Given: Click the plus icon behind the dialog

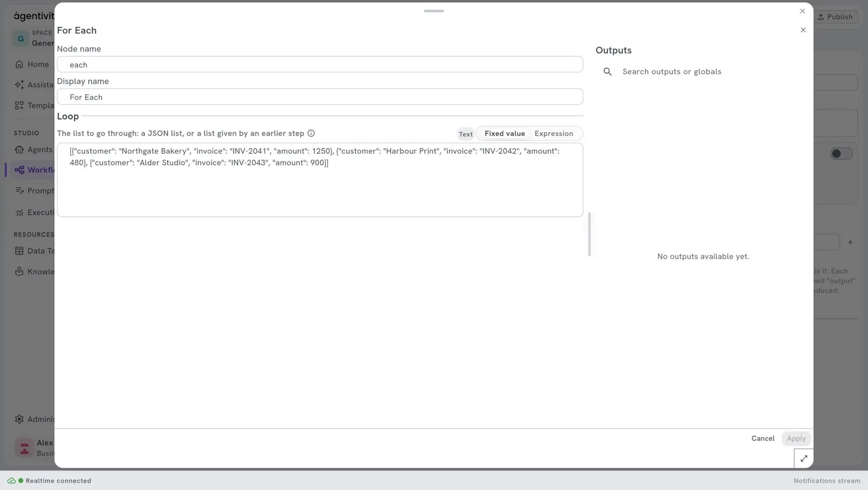Looking at the screenshot, I should click(x=850, y=242).
